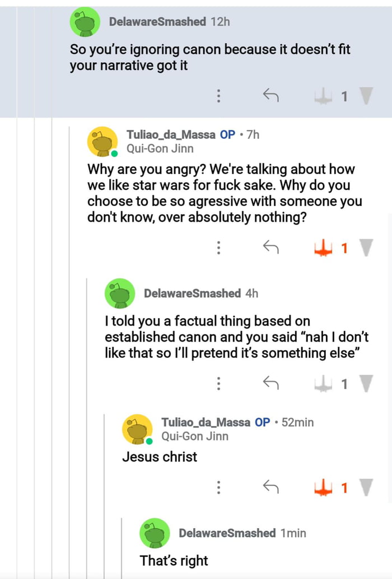Open options menu on "Why are you angry" comment
The height and width of the screenshot is (579, 392).
(x=218, y=247)
